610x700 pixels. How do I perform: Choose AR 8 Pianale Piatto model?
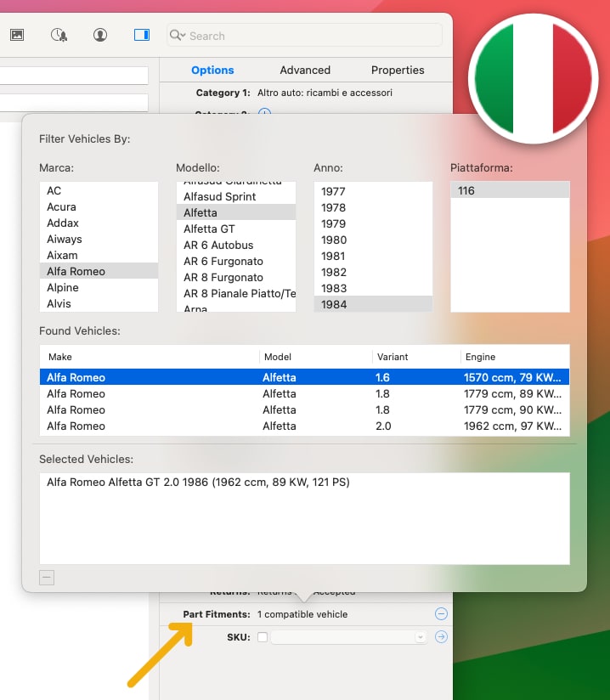[236, 293]
